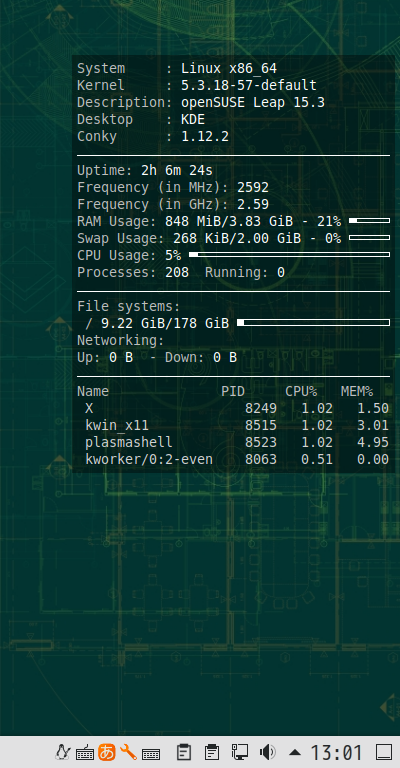Click PID 8249 in the process list

(x=260, y=408)
